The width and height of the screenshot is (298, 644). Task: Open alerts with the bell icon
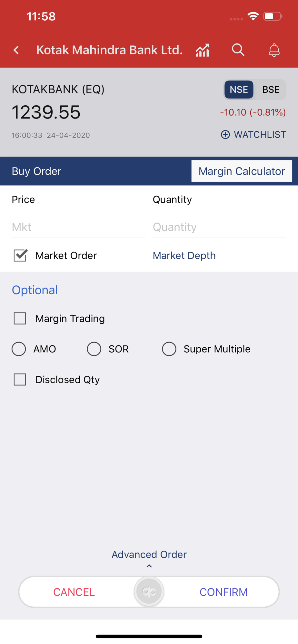tap(274, 50)
